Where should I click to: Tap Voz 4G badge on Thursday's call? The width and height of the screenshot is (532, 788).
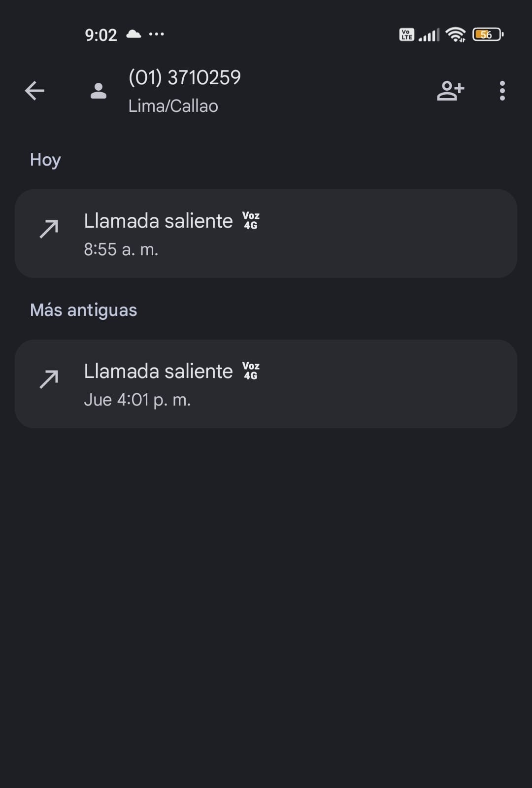point(251,371)
